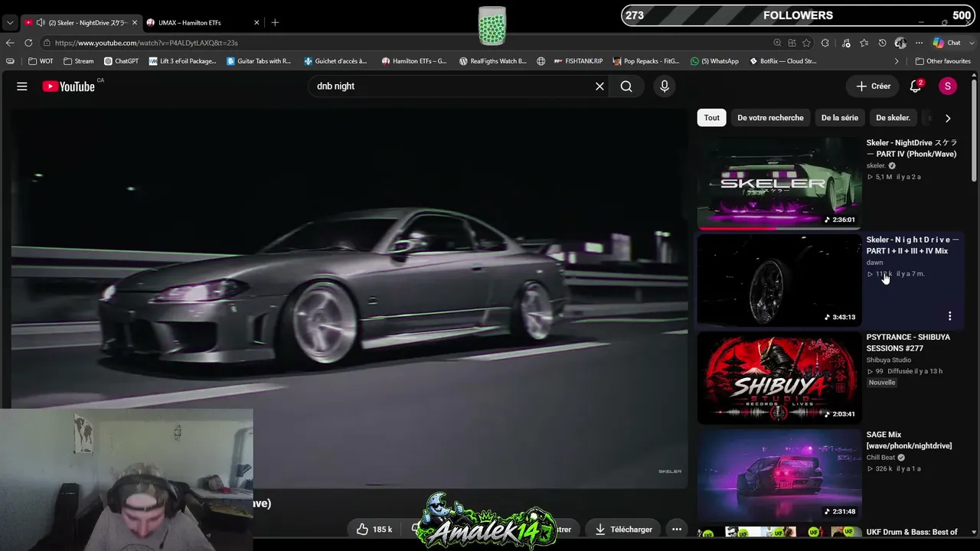The image size is (980, 551).
Task: Open the Skeler NightDrive PART IV thumbnail
Action: (779, 183)
